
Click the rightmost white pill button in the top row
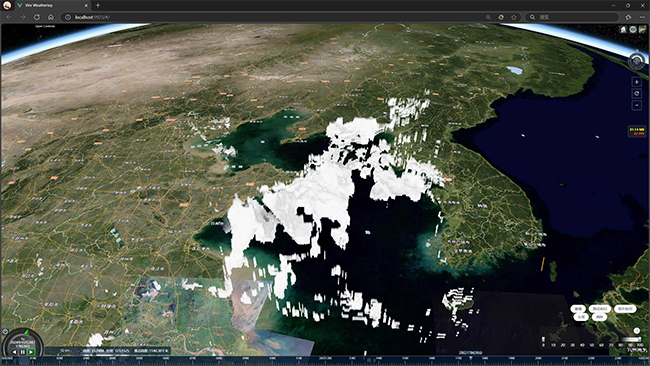625,309
